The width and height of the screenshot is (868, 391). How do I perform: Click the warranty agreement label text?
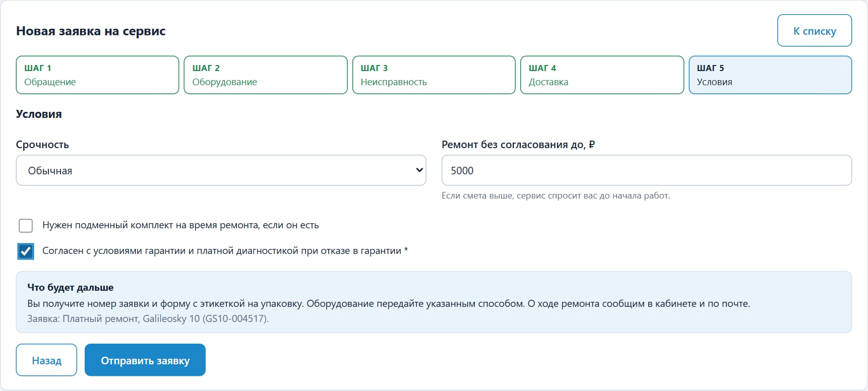[225, 251]
